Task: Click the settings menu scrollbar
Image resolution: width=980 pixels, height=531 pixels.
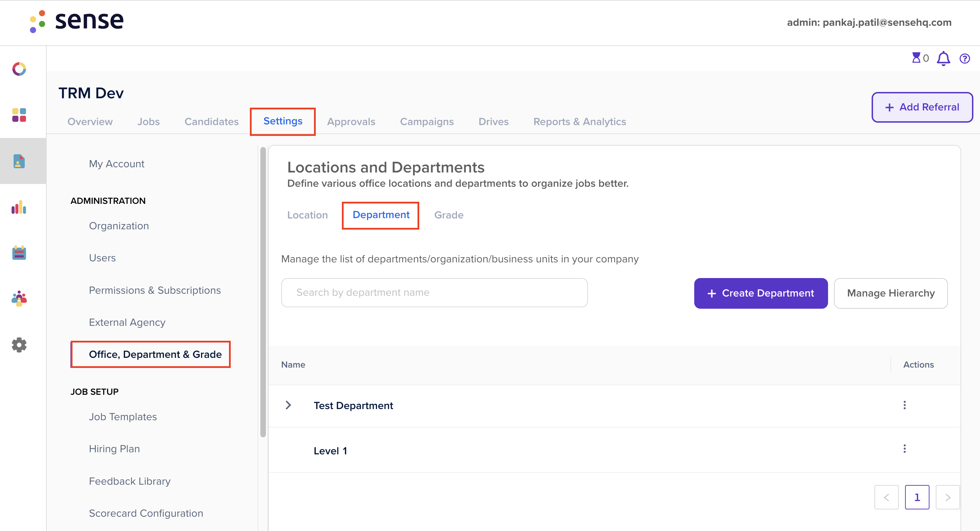Action: tap(262, 292)
